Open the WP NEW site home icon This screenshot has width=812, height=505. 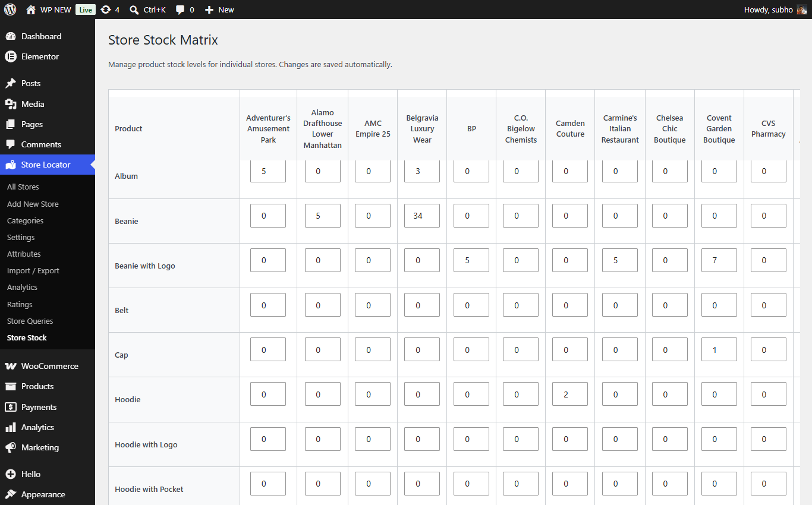(31, 10)
